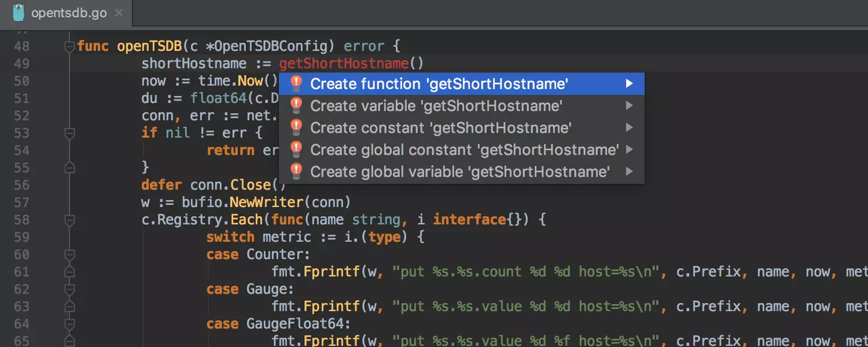Expand the submenu arrow for Create global variable
868x347 pixels.
pos(629,172)
